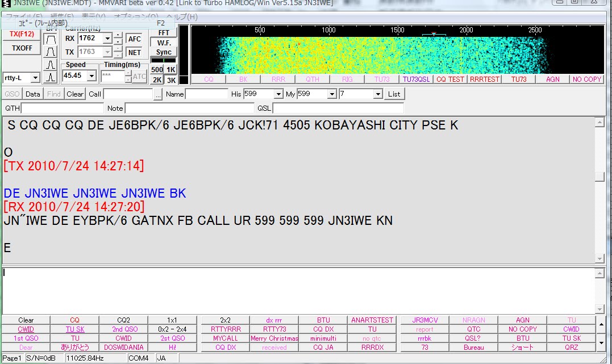This screenshot has width=612, height=364.
Task: Click the BK macro button
Action: pyautogui.click(x=244, y=79)
